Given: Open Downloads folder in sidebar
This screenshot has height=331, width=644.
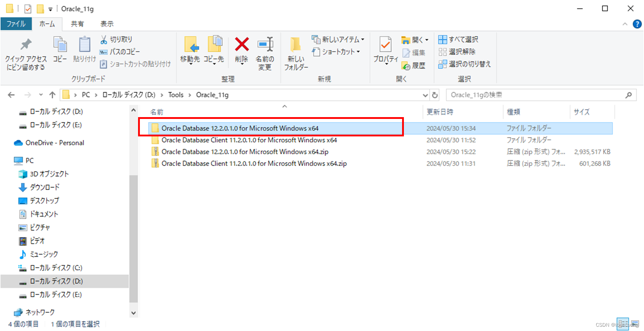Looking at the screenshot, I should [39, 187].
